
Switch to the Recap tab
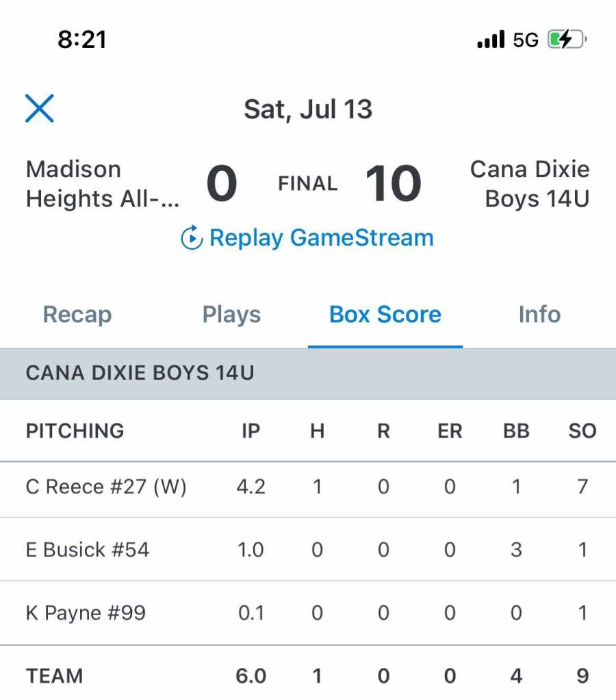coord(77,315)
